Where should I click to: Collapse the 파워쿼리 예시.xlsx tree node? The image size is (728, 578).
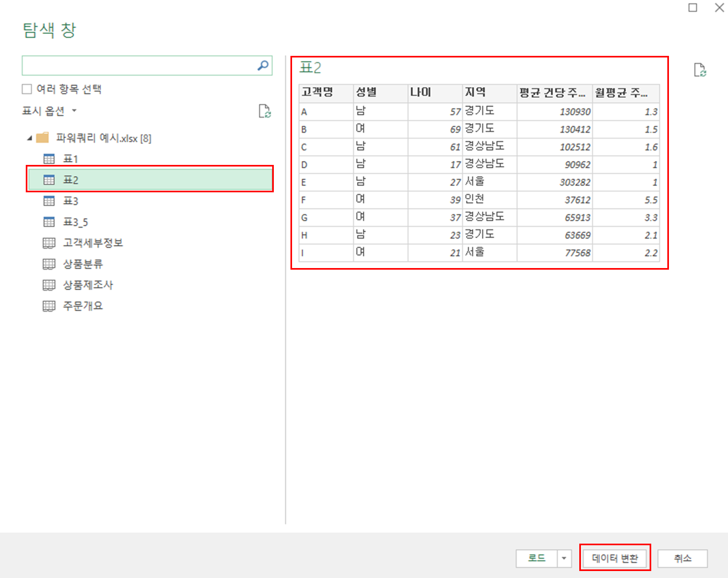(30, 139)
